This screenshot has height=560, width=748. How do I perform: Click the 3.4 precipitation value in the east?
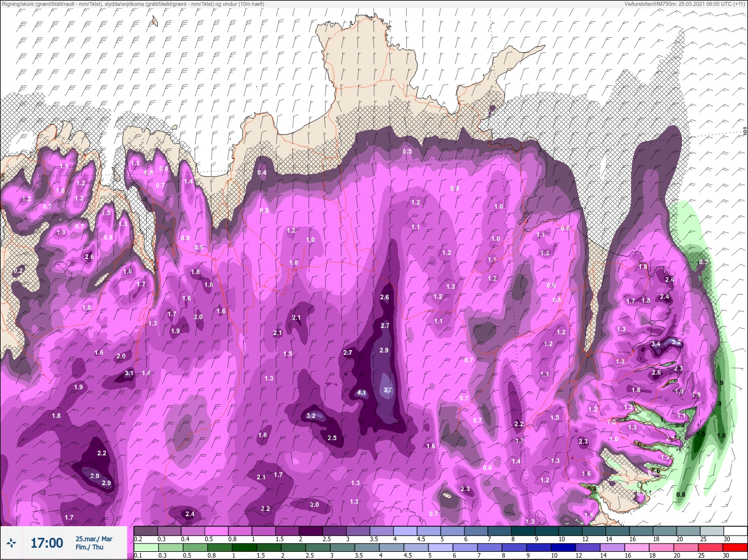point(656,344)
